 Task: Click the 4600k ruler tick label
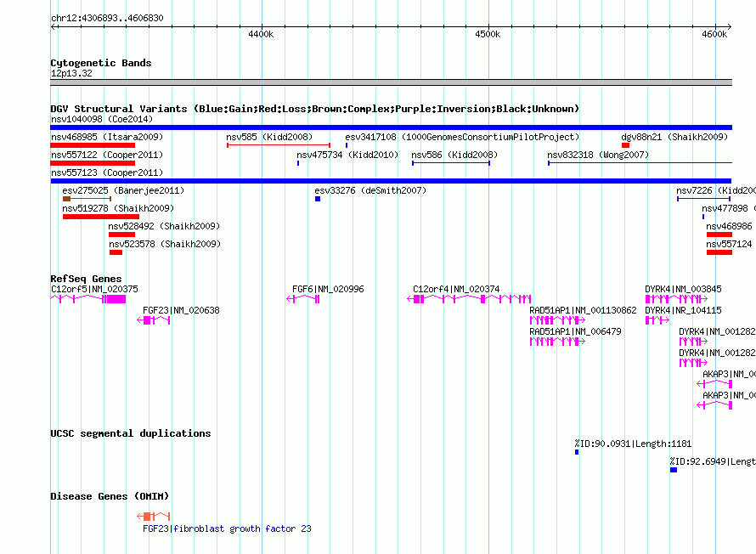(714, 34)
